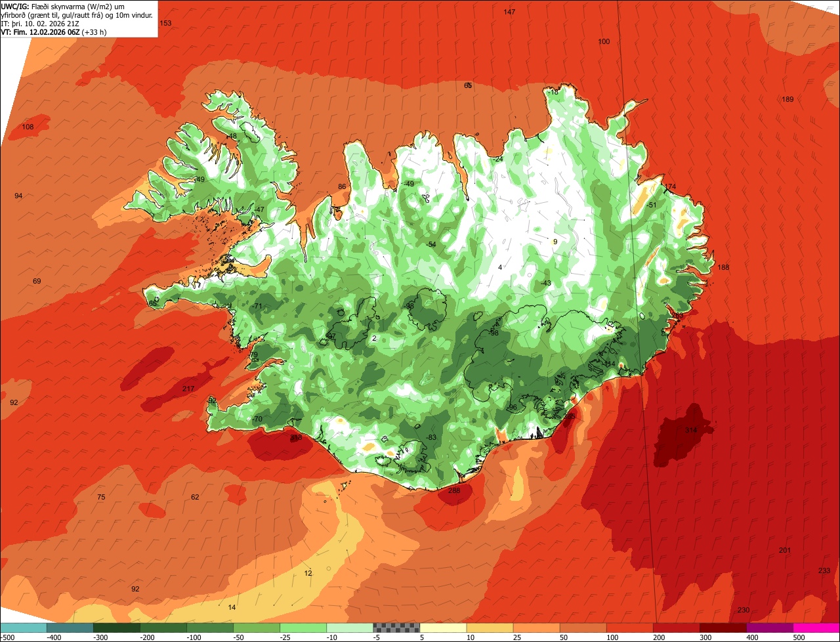Click the '9' value on the northeast highlands
Image resolution: width=840 pixels, height=642 pixels.
coord(555,242)
